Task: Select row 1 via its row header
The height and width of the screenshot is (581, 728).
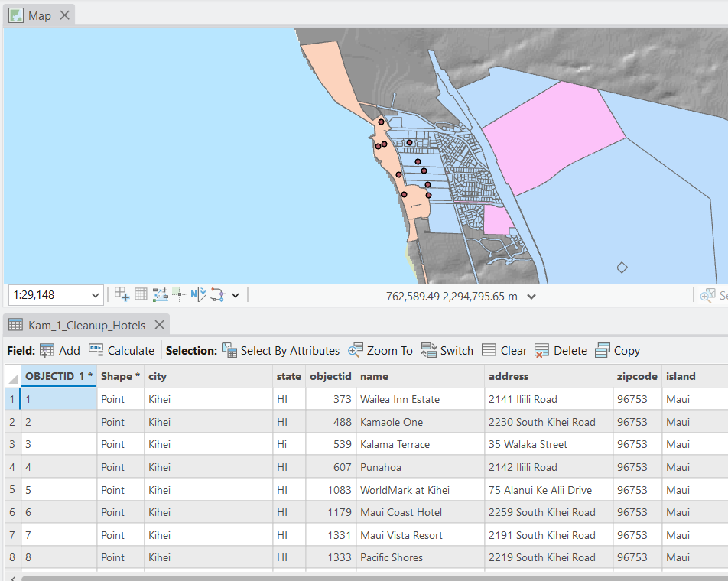Action: click(x=12, y=399)
